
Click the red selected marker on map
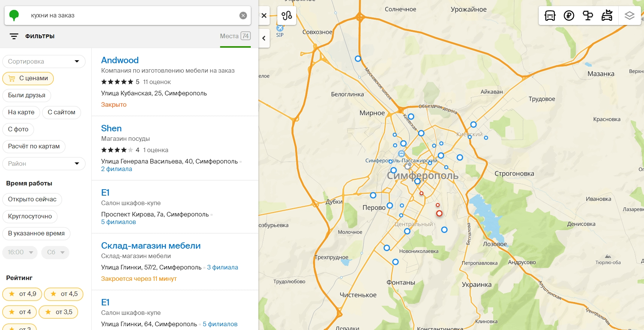click(x=439, y=213)
